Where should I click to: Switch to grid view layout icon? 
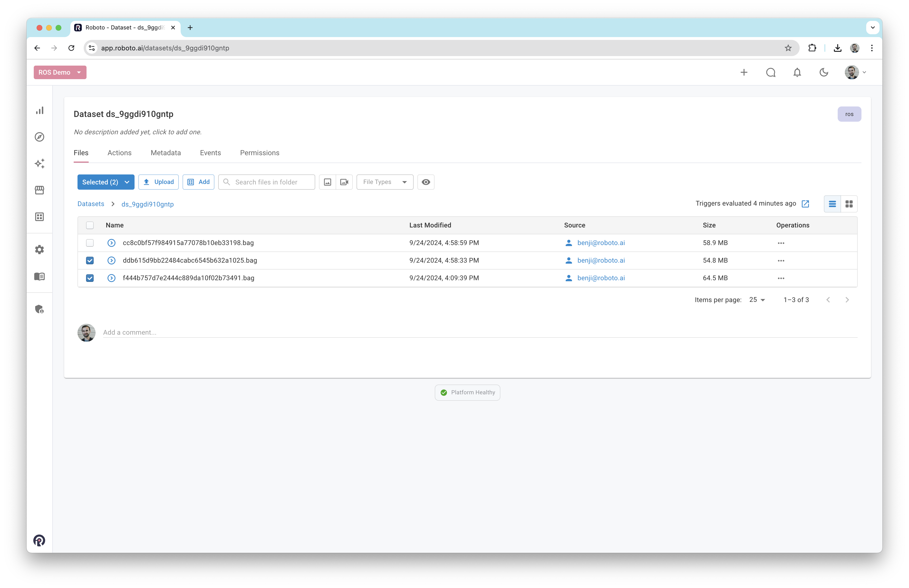click(x=849, y=204)
